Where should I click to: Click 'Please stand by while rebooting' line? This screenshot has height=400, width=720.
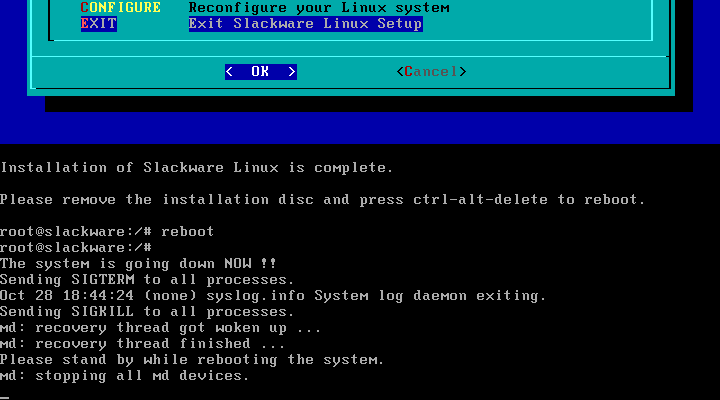click(192, 360)
